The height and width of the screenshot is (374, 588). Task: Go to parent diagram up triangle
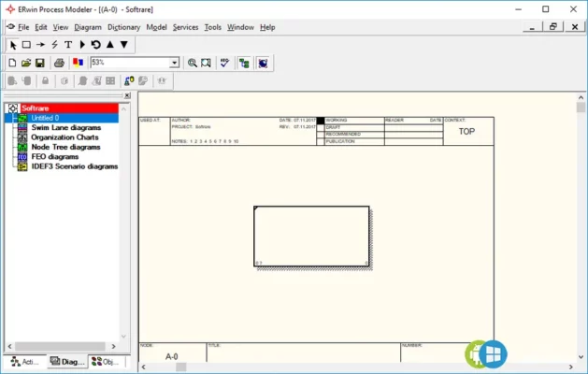(110, 45)
